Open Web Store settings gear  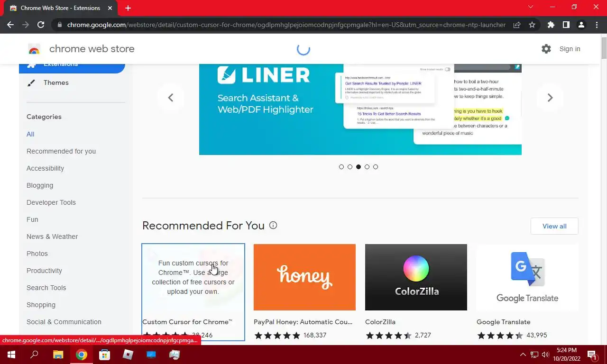546,49
